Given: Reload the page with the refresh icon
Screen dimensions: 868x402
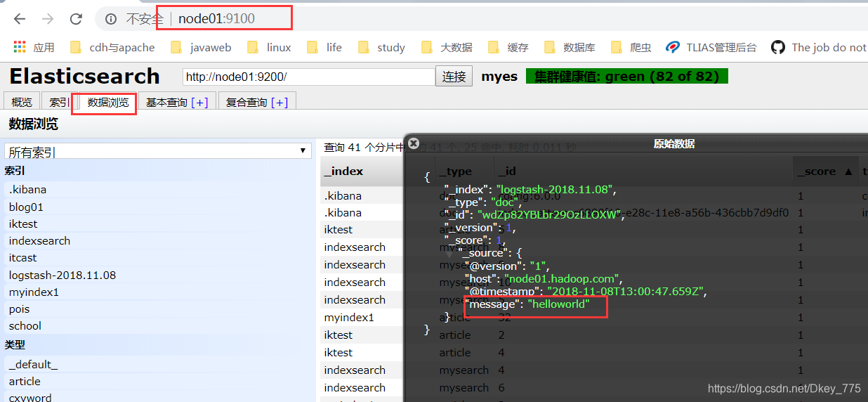Looking at the screenshot, I should tap(76, 19).
